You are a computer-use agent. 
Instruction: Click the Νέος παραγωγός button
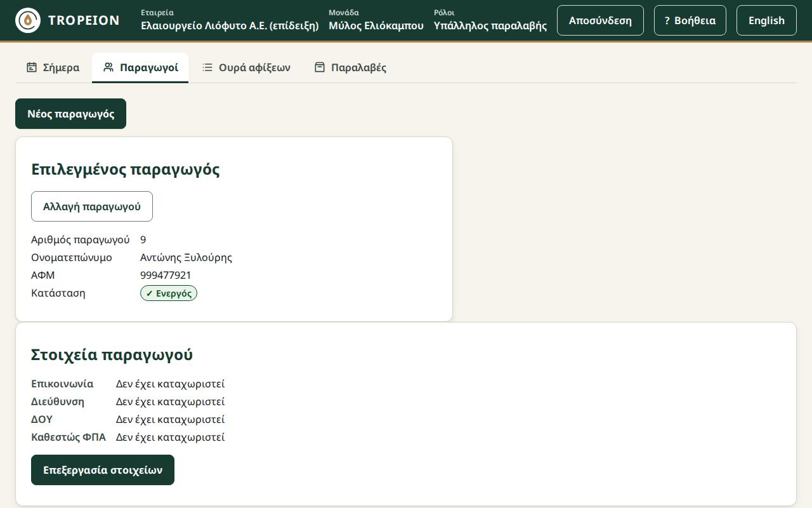coord(70,114)
